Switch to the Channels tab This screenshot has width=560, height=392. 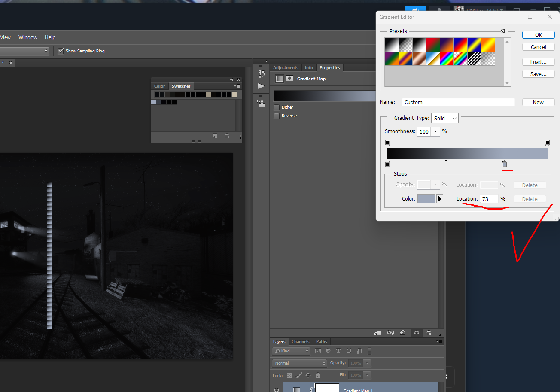(x=300, y=342)
